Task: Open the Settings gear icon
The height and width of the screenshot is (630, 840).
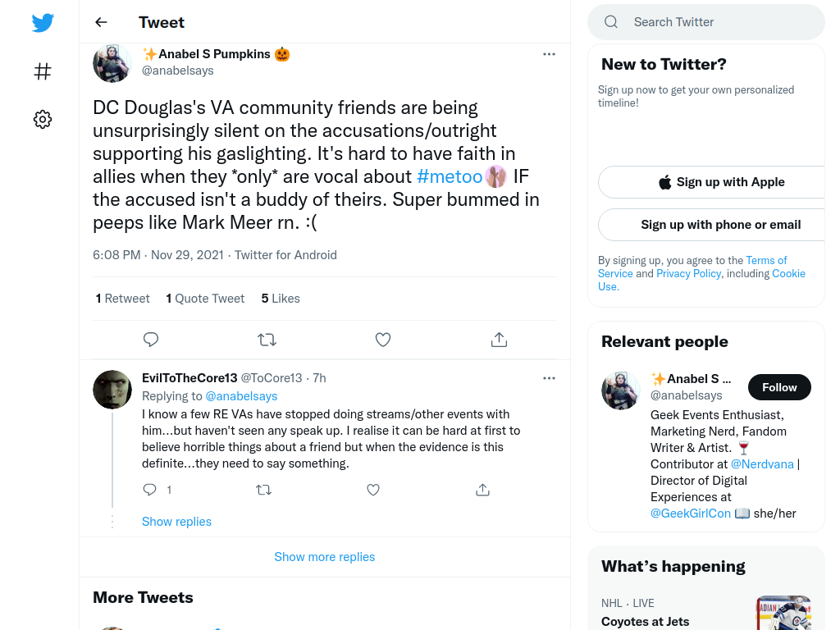Action: 43,119
